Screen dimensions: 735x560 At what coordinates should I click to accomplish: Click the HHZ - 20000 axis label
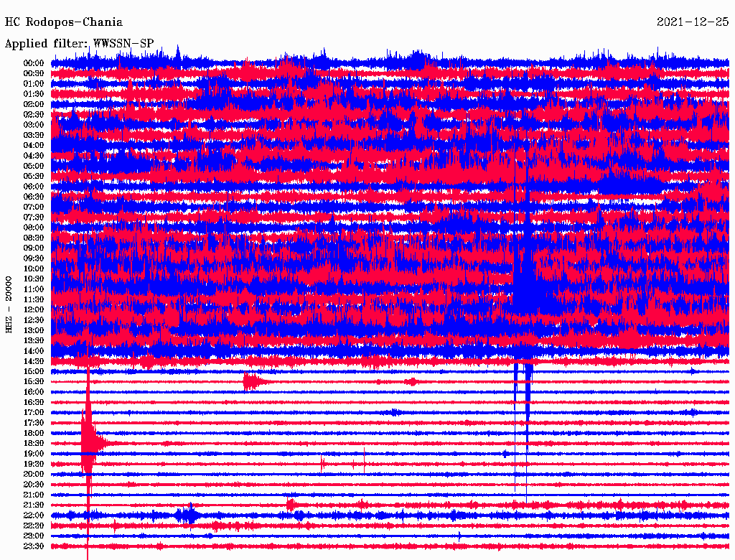click(x=9, y=304)
